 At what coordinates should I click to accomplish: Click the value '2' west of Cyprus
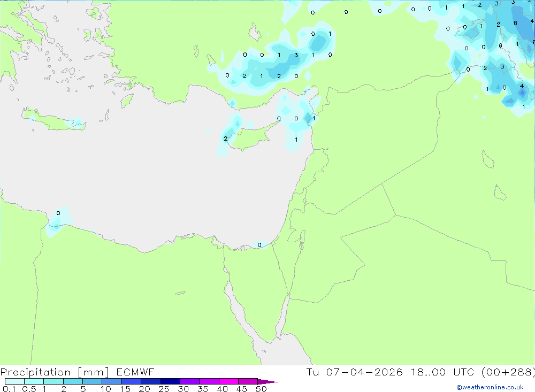coord(226,139)
